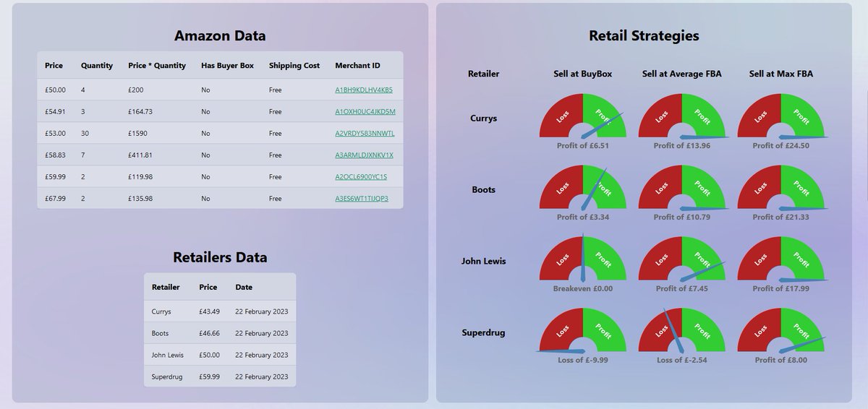Click the Boots Sell at Average FBA gauge
Viewport: 868px width, 409px height.
pos(682,187)
